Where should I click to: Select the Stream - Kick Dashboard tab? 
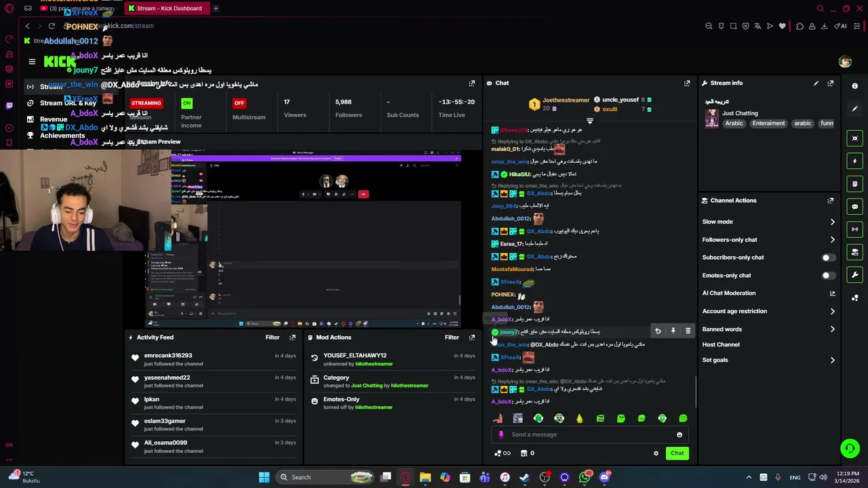(x=168, y=8)
